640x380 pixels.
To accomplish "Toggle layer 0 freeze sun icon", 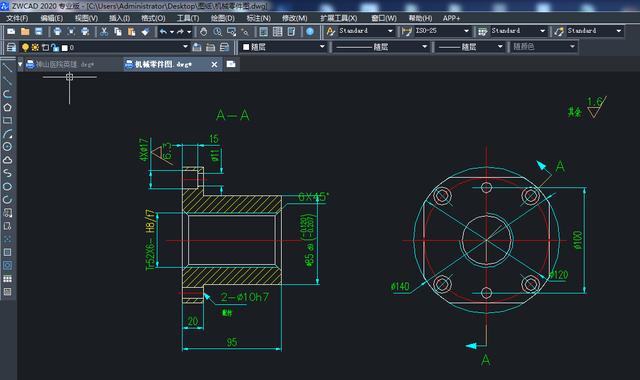I will (x=35, y=47).
